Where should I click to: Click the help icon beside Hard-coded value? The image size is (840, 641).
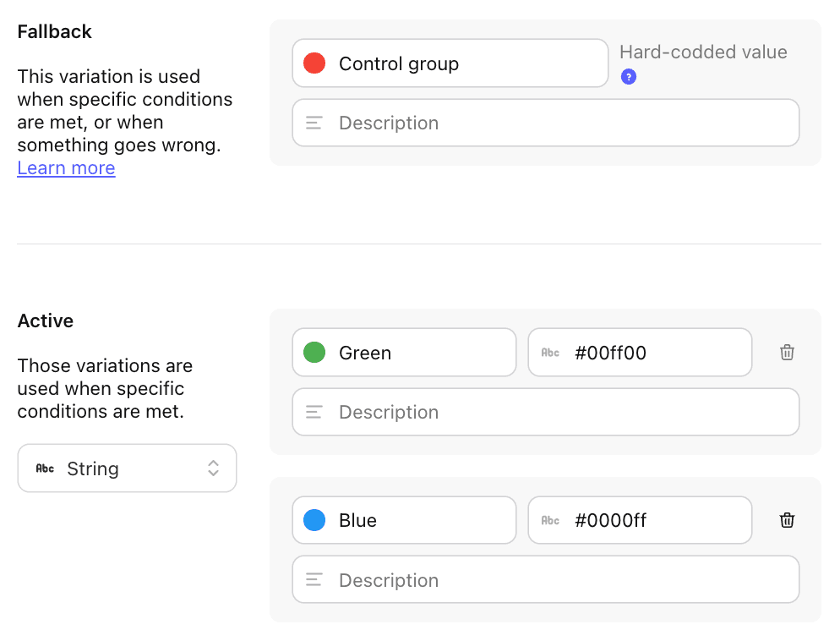tap(628, 77)
